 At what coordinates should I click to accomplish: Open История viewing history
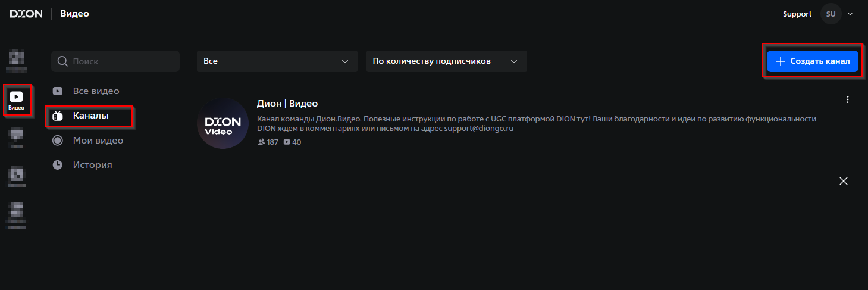[x=92, y=165]
